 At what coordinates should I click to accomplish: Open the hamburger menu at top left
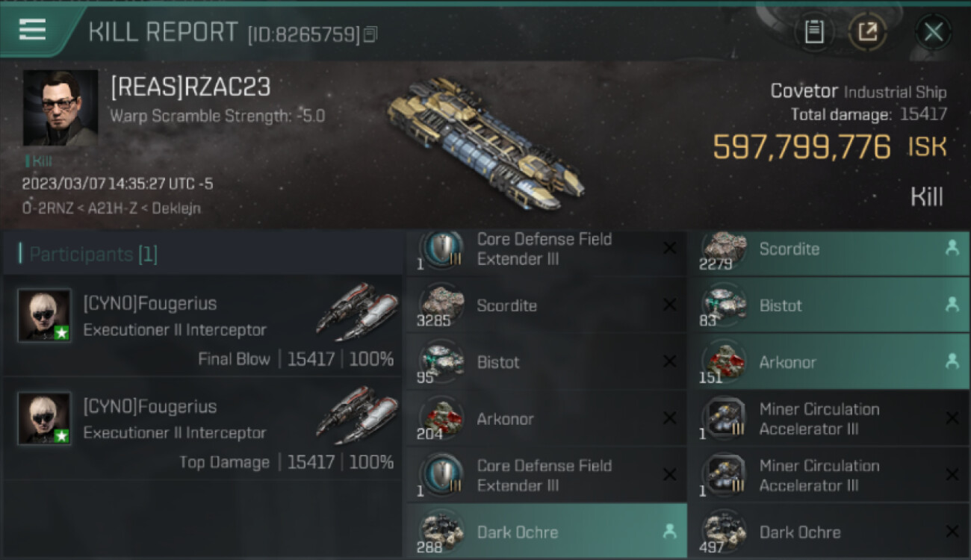33,31
